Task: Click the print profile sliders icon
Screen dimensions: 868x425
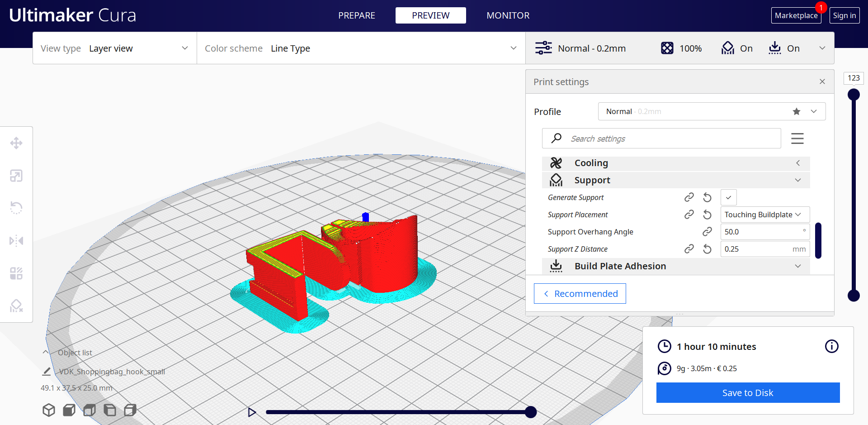Action: tap(543, 48)
